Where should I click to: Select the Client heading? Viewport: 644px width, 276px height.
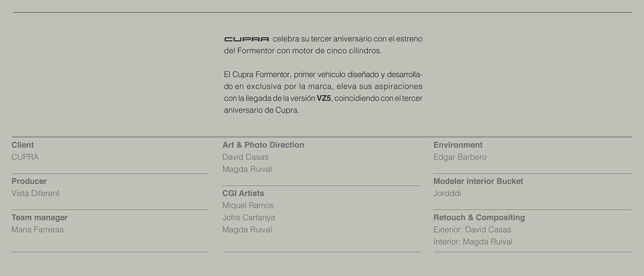(23, 145)
